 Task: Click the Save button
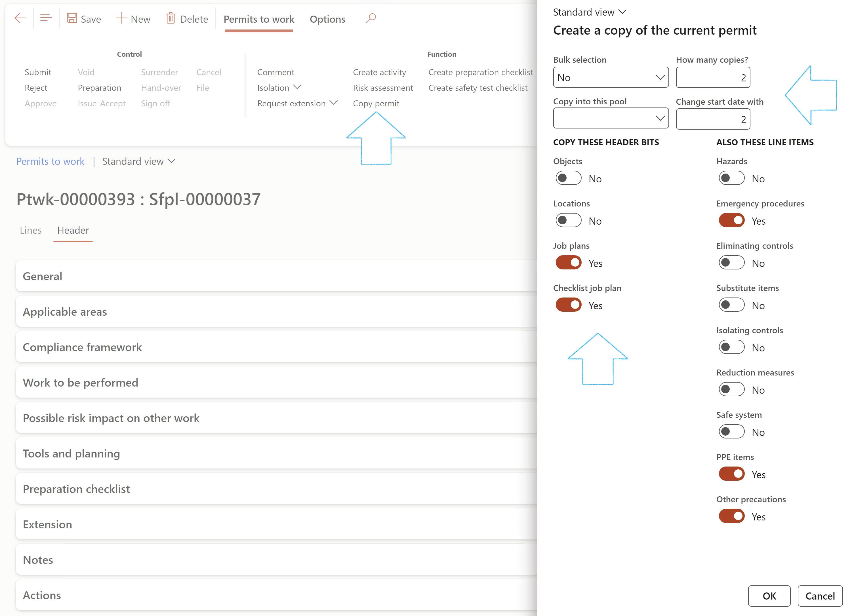84,19
